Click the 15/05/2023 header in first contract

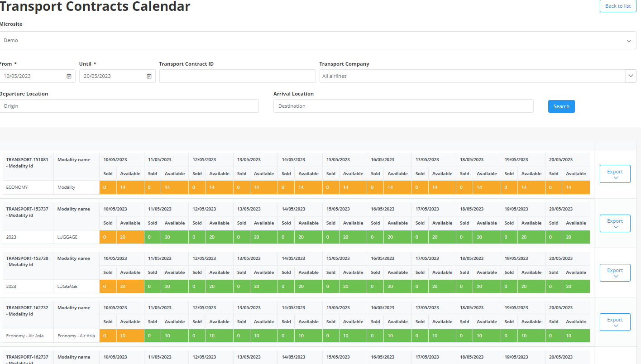pos(338,160)
